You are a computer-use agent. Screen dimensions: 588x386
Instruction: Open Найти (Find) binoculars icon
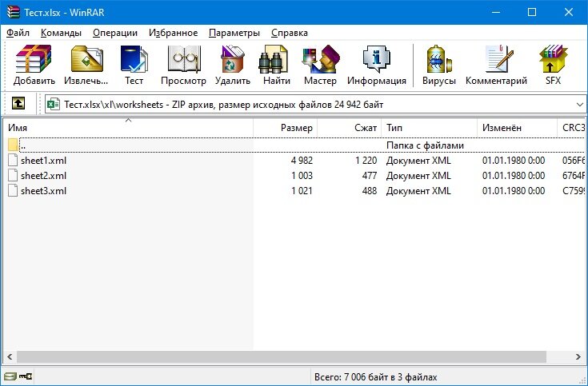pos(274,59)
